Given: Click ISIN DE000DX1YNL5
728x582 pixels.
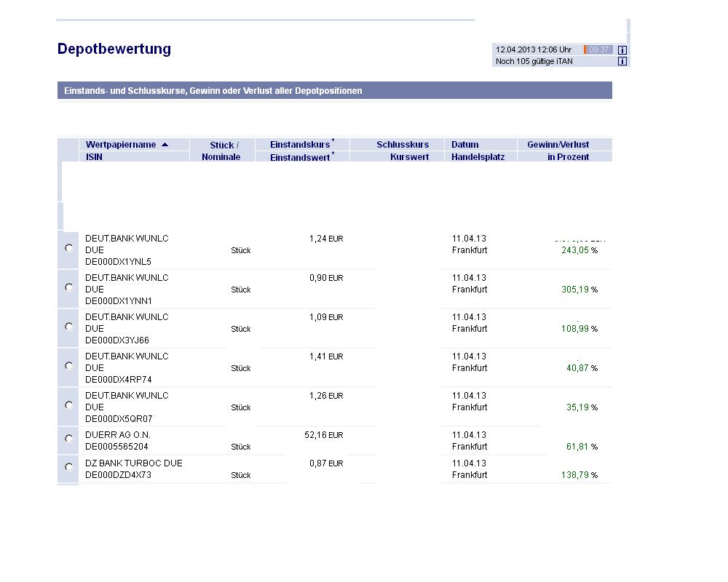Looking at the screenshot, I should click(118, 262).
